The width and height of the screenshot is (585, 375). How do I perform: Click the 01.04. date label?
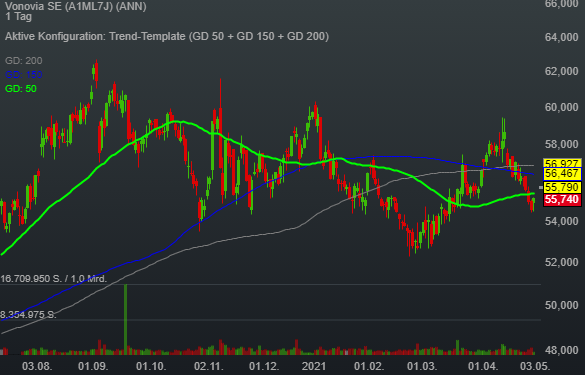[x=483, y=366]
